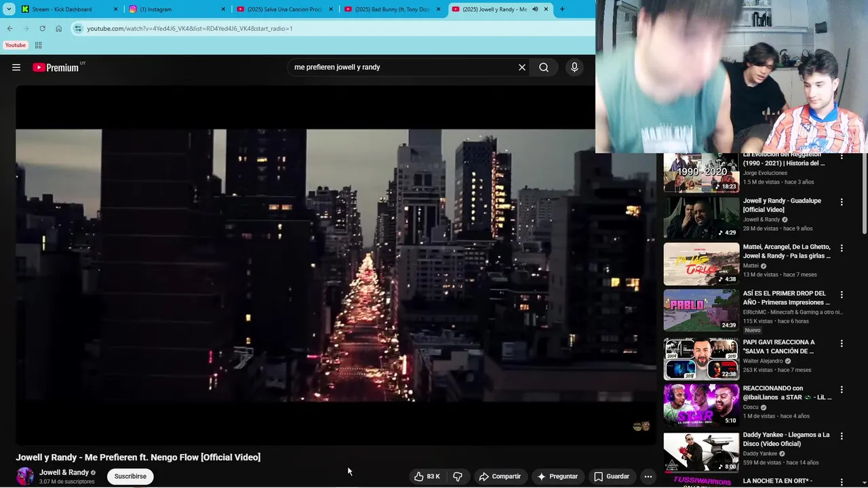Open more actions three-dot menu under video
The image size is (868, 488).
tap(648, 476)
